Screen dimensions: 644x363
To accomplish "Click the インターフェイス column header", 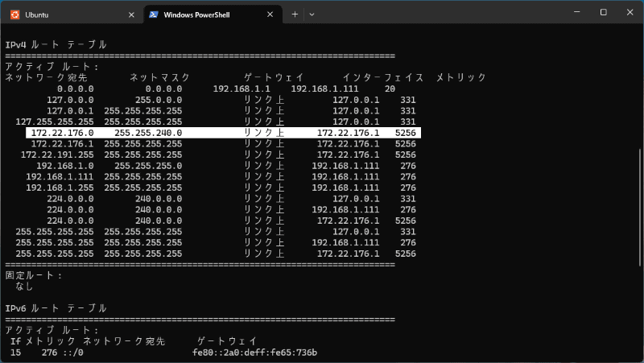I will tap(383, 77).
